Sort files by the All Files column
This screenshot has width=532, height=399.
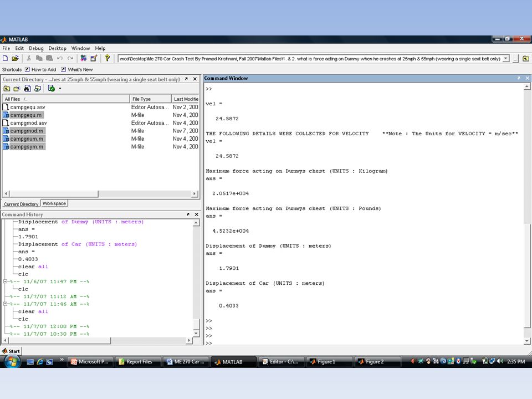coord(66,99)
